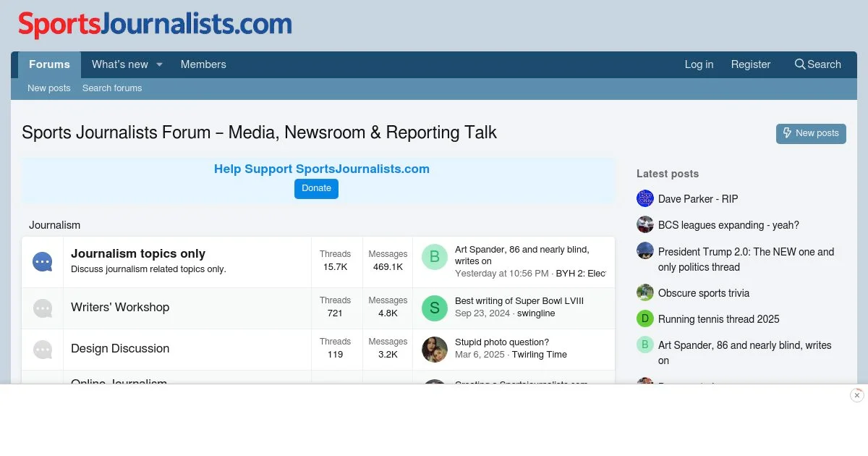
Task: Open Best writing of Super Bowl LVIII thread
Action: click(x=519, y=301)
